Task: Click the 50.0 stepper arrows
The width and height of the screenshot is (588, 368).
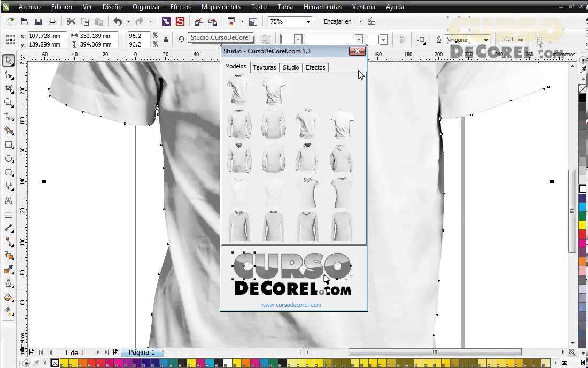Action: (520, 40)
